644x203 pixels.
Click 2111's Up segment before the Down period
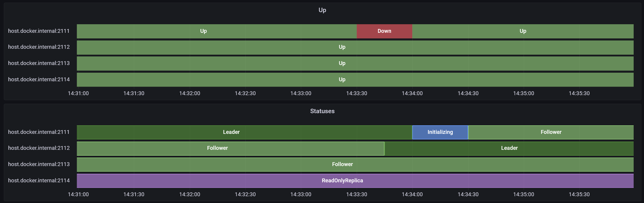coord(203,31)
